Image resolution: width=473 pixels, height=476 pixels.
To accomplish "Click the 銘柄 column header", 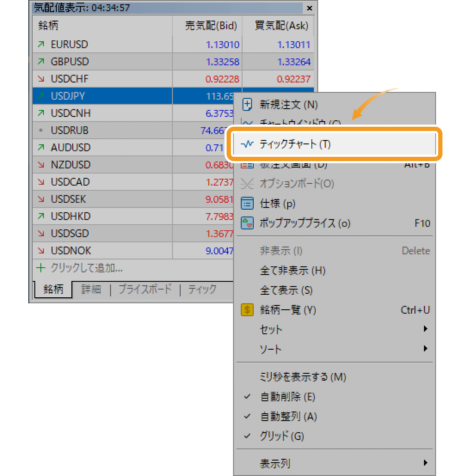I will [x=102, y=25].
